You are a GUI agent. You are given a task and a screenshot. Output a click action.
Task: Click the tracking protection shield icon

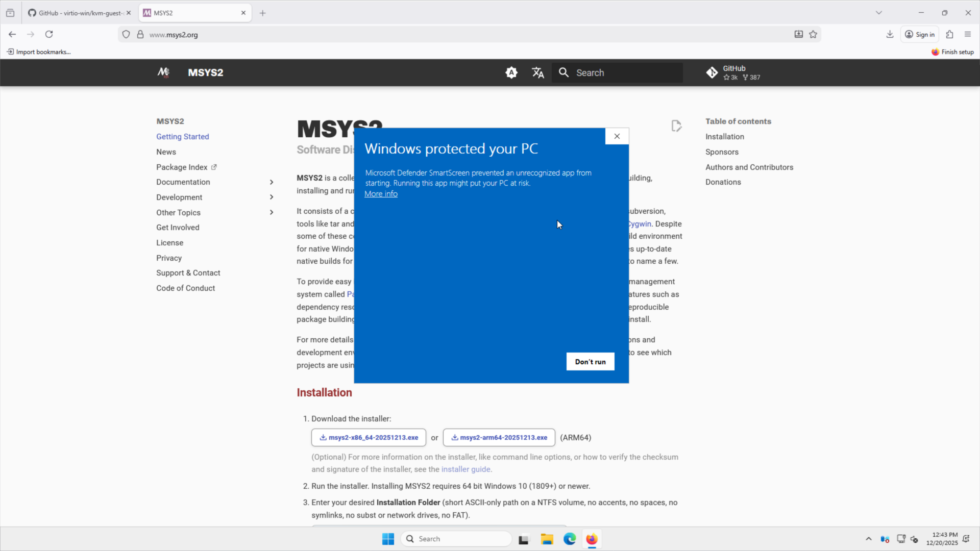[126, 34]
